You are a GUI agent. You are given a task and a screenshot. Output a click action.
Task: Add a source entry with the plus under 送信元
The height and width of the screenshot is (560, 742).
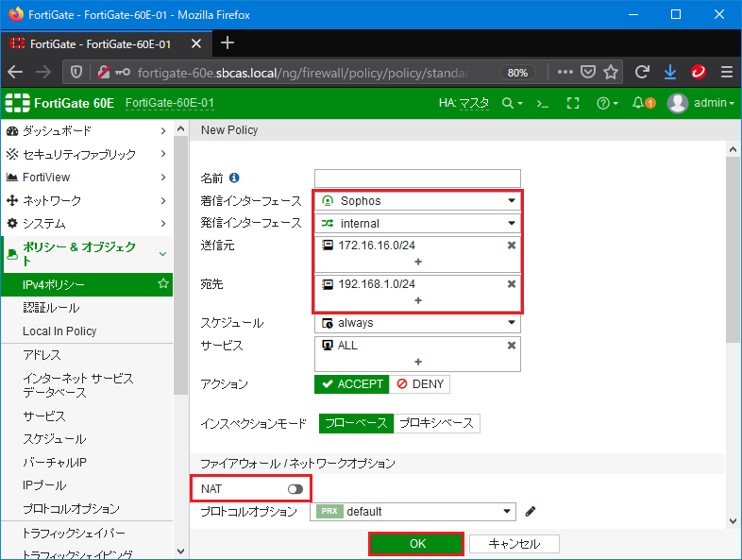coord(418,262)
